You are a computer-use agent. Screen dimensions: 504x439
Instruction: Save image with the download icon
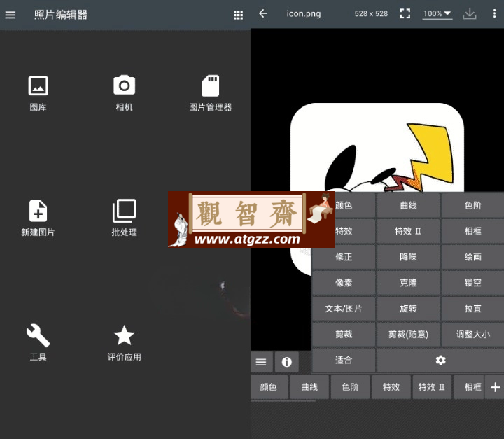point(470,13)
